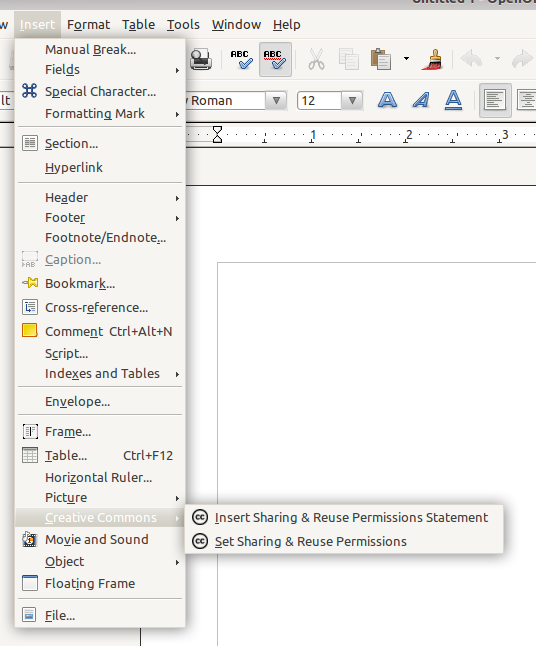Screen dimensions: 536x646
Task: Apply Underline with the underlined A icon
Action: click(453, 100)
